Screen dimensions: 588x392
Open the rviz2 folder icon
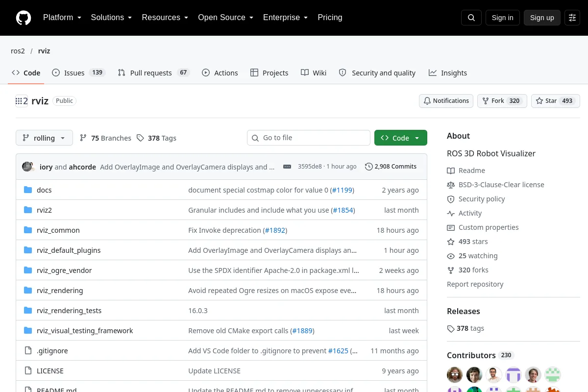tap(28, 210)
